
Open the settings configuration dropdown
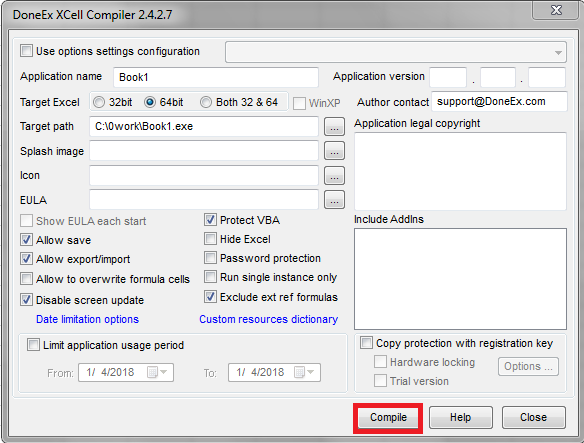pos(396,52)
